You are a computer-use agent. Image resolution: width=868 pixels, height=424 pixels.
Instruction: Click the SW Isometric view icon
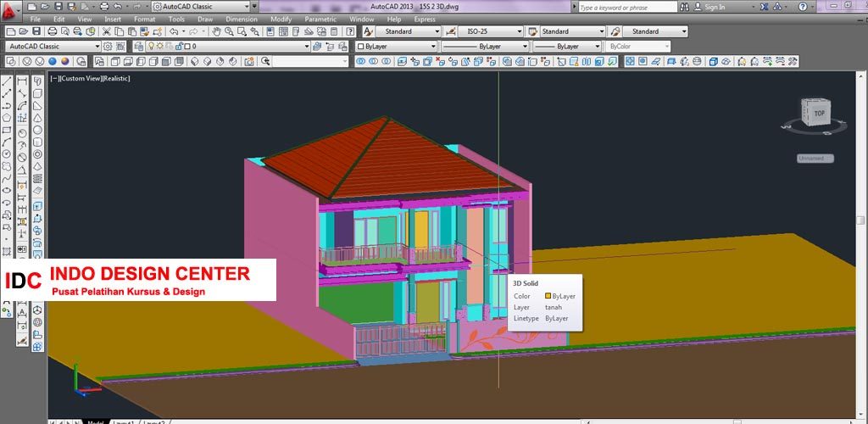(x=196, y=61)
